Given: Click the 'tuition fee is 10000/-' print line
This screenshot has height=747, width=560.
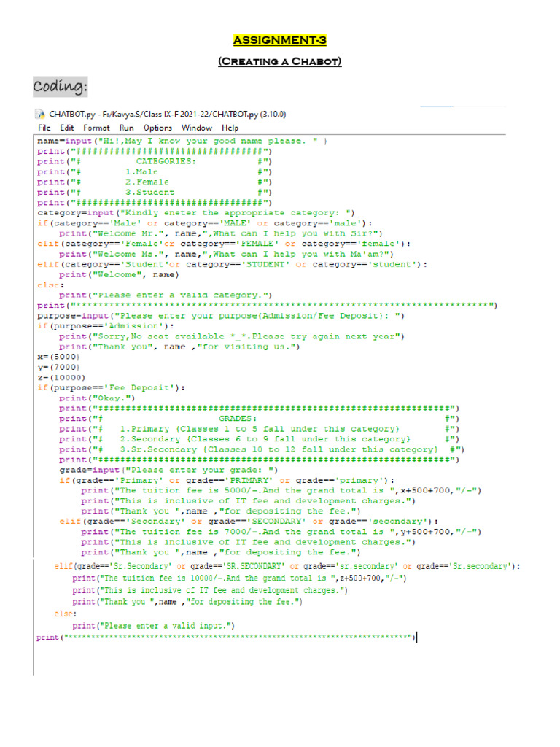Looking at the screenshot, I should (239, 578).
